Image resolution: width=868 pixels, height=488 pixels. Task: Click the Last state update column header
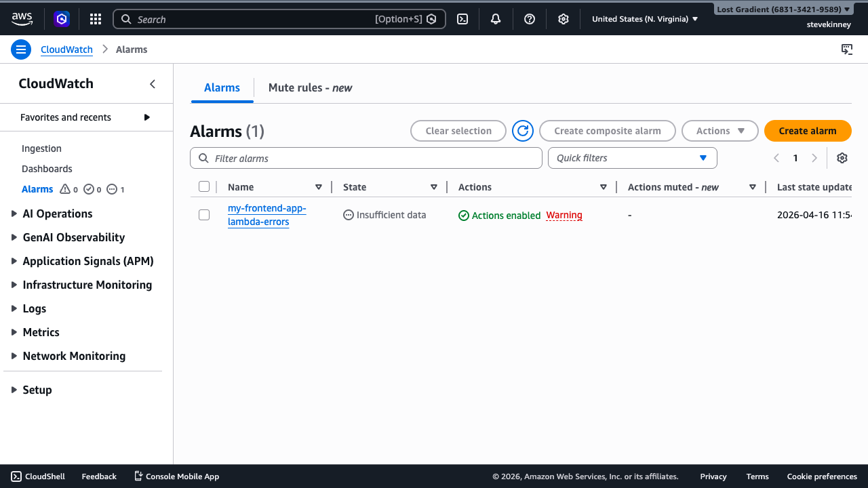(x=814, y=187)
